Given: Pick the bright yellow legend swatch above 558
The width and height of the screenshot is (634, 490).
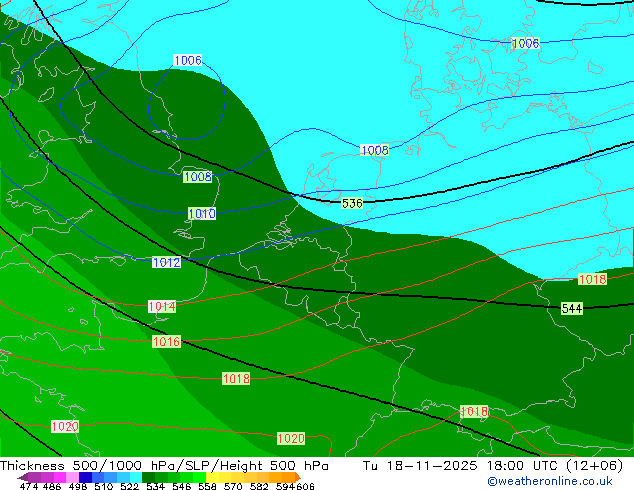Looking at the screenshot, I should coord(212,477).
